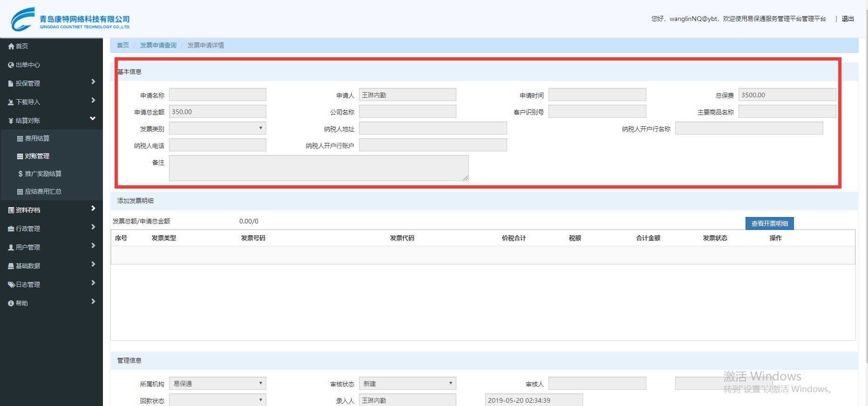Expand 帮助 with its chevron arrow

(x=93, y=302)
